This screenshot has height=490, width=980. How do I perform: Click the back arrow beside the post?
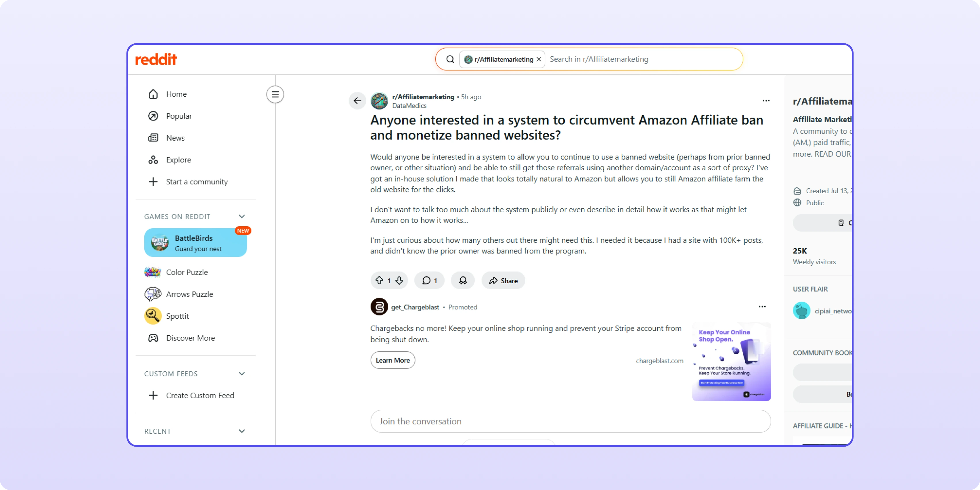[x=357, y=101]
